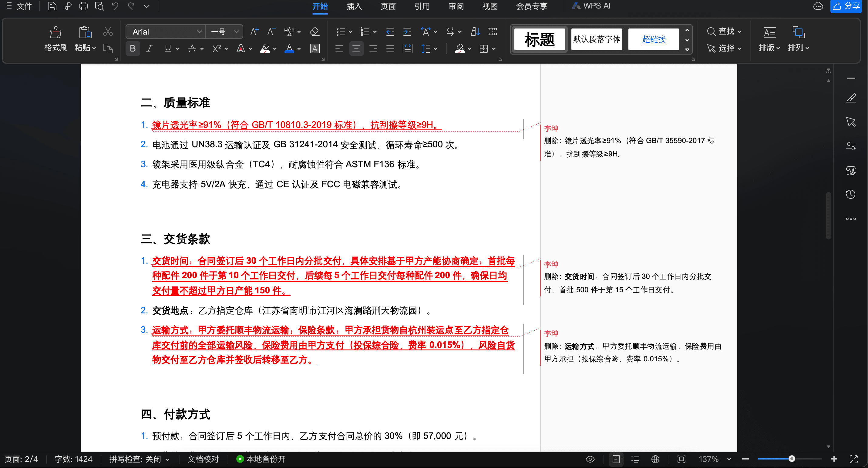Switch to the 审阅 (Review) tab

click(x=456, y=6)
